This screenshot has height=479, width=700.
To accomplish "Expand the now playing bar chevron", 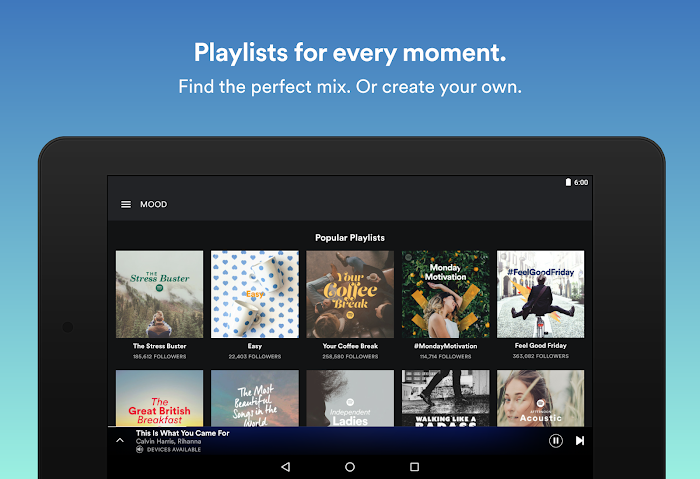I will point(120,440).
